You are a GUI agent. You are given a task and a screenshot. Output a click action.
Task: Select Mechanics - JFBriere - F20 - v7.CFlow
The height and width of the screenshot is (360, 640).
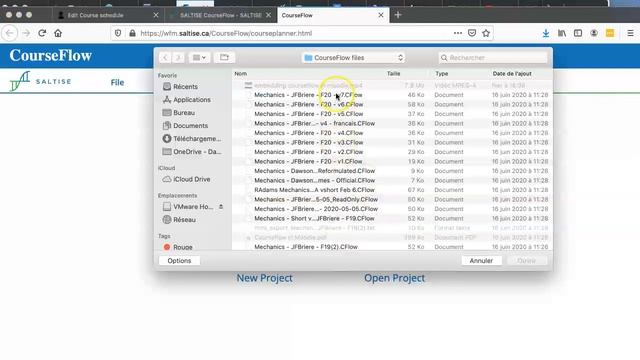(x=392, y=95)
